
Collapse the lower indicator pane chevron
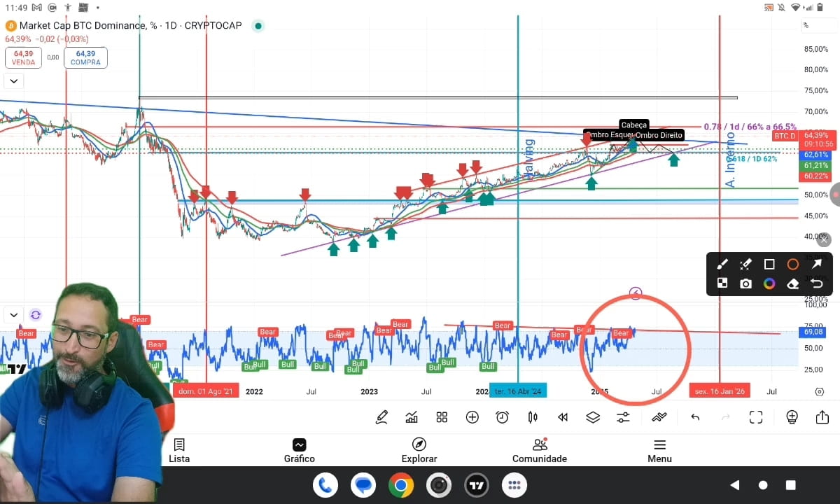13,315
